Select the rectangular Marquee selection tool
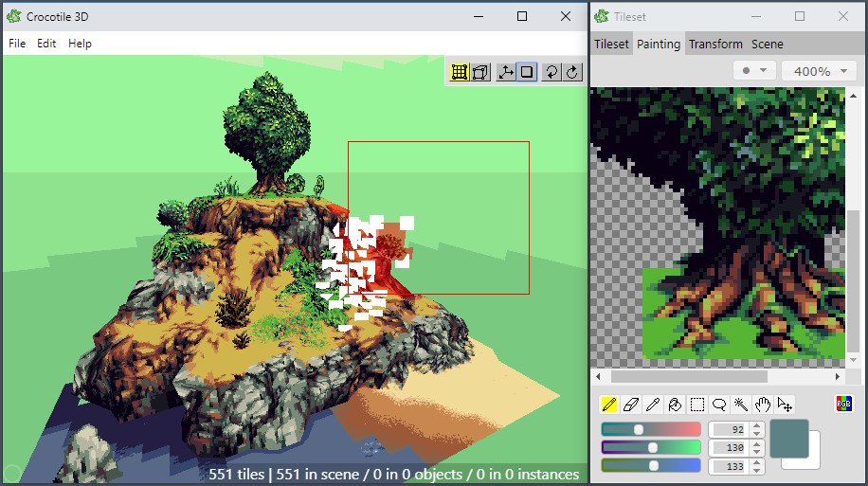Image resolution: width=868 pixels, height=486 pixels. point(696,405)
